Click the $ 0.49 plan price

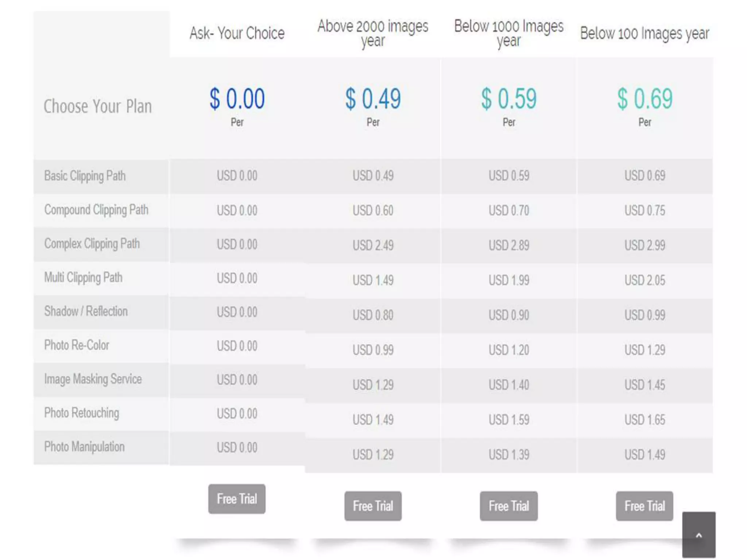coord(373,99)
